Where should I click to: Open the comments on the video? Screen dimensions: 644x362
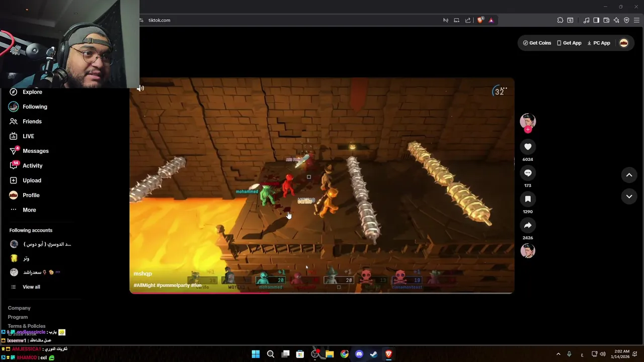528,173
